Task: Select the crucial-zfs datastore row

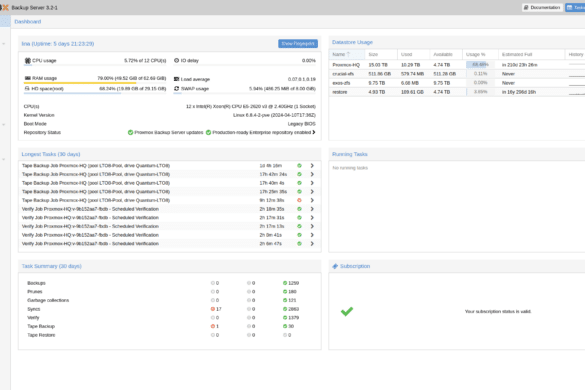Action: (457, 74)
